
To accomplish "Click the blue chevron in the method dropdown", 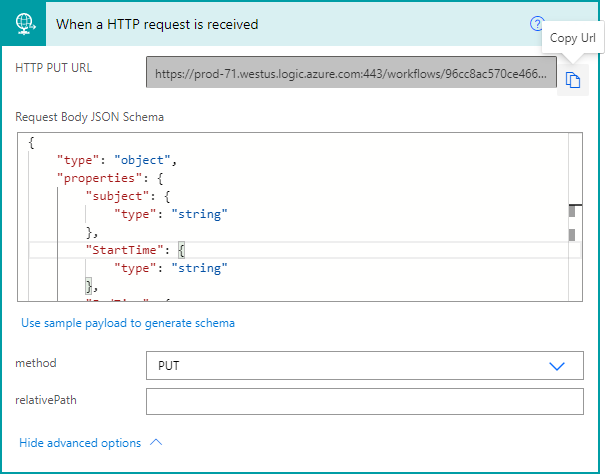I will pyautogui.click(x=557, y=366).
